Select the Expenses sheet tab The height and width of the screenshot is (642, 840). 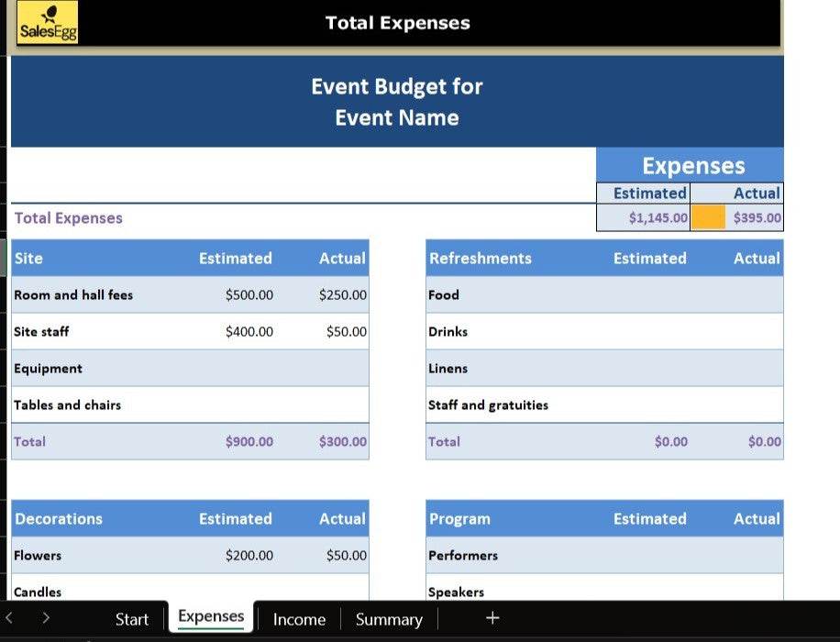coord(211,617)
